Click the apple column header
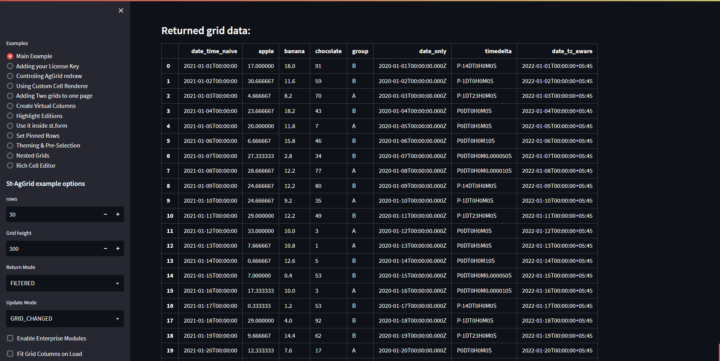The width and height of the screenshot is (720, 361). 260,51
